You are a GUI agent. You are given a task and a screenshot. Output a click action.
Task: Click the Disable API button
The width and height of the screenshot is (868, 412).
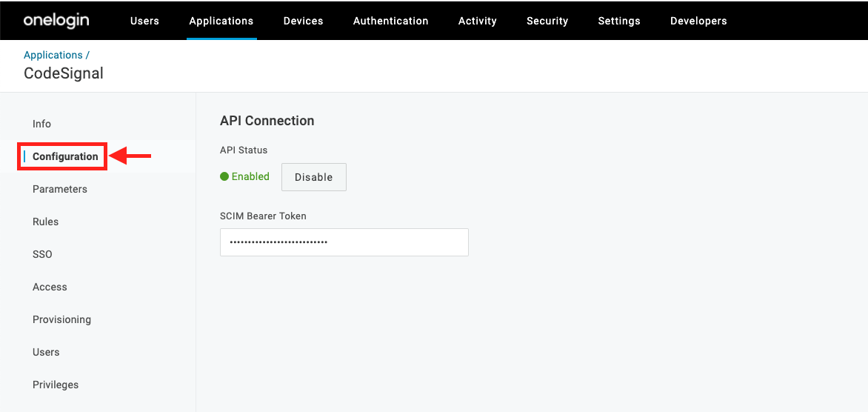314,177
